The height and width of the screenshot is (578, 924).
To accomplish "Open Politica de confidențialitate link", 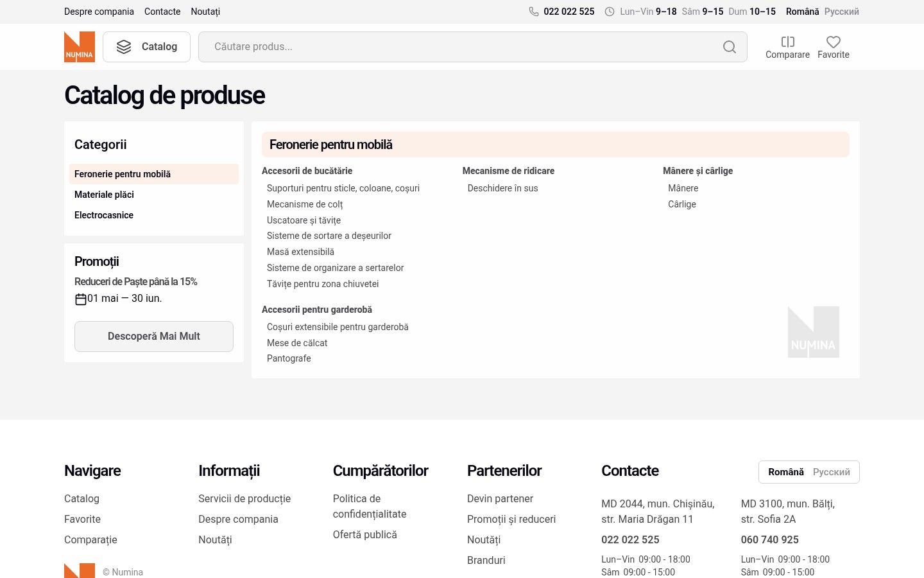I will click(x=370, y=506).
